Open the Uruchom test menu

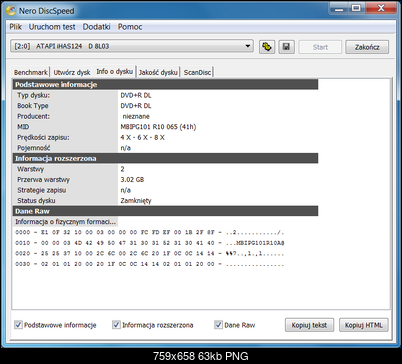(x=52, y=27)
